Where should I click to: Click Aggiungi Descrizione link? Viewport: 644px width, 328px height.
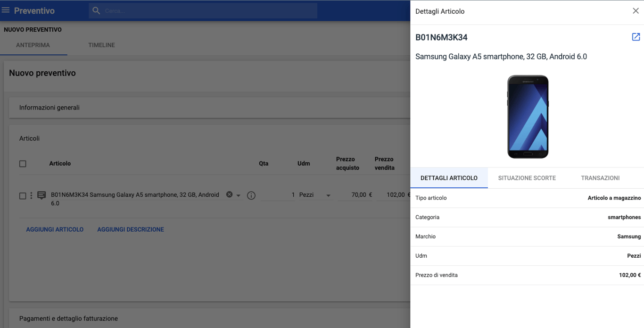[131, 229]
